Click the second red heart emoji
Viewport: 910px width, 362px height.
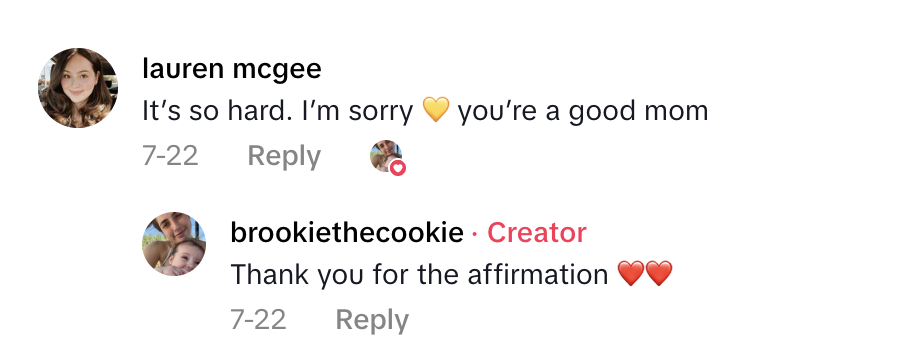click(659, 273)
